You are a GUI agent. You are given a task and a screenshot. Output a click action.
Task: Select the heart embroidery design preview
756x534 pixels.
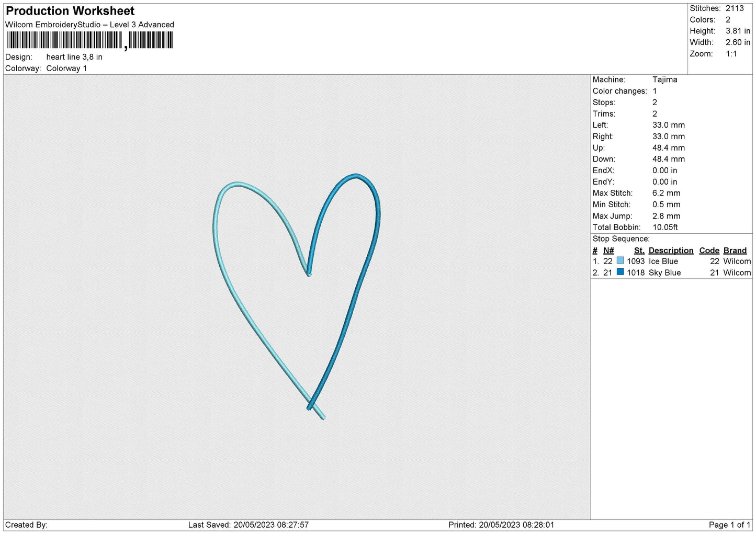coord(297,297)
